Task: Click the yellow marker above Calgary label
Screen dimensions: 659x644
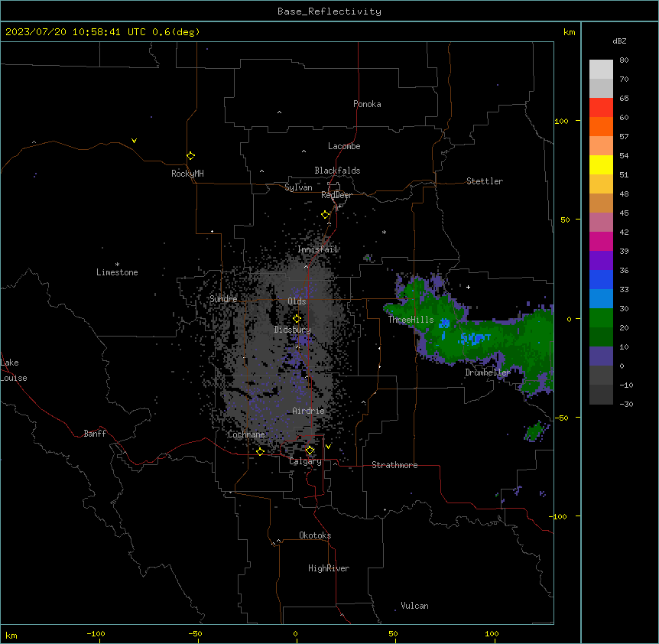Action: [x=310, y=450]
